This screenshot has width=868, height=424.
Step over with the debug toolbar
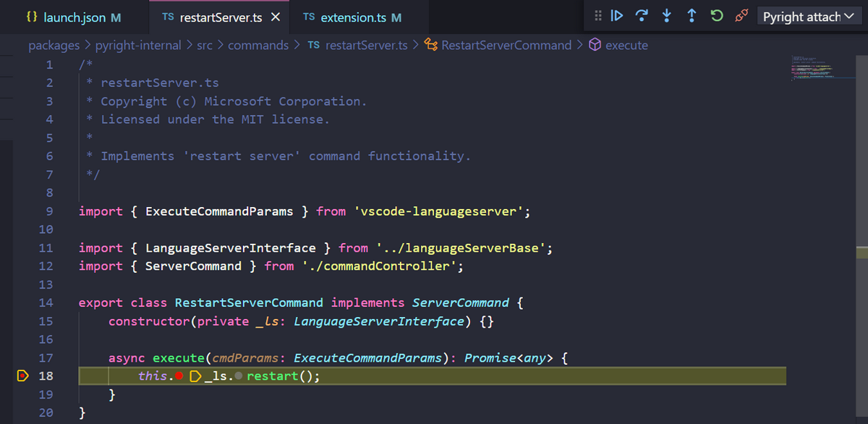[642, 16]
